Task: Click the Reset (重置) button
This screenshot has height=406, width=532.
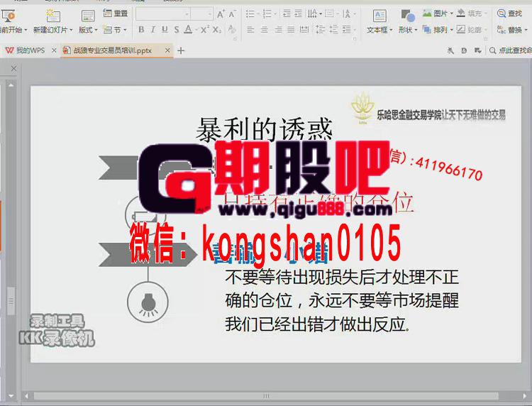Action: click(116, 13)
